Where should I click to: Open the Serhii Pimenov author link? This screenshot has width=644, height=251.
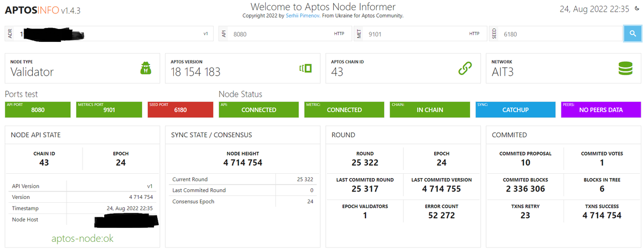tap(303, 16)
